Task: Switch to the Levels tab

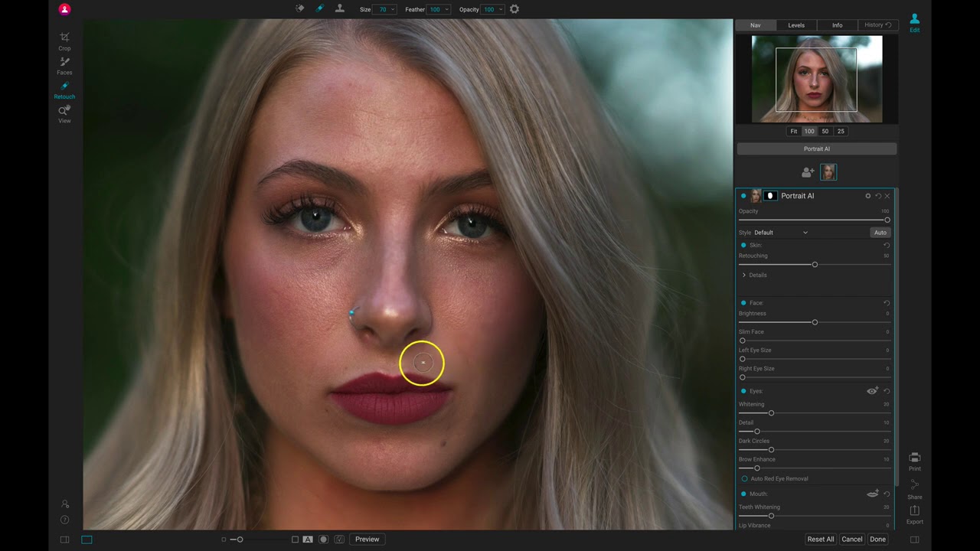Action: 796,25
